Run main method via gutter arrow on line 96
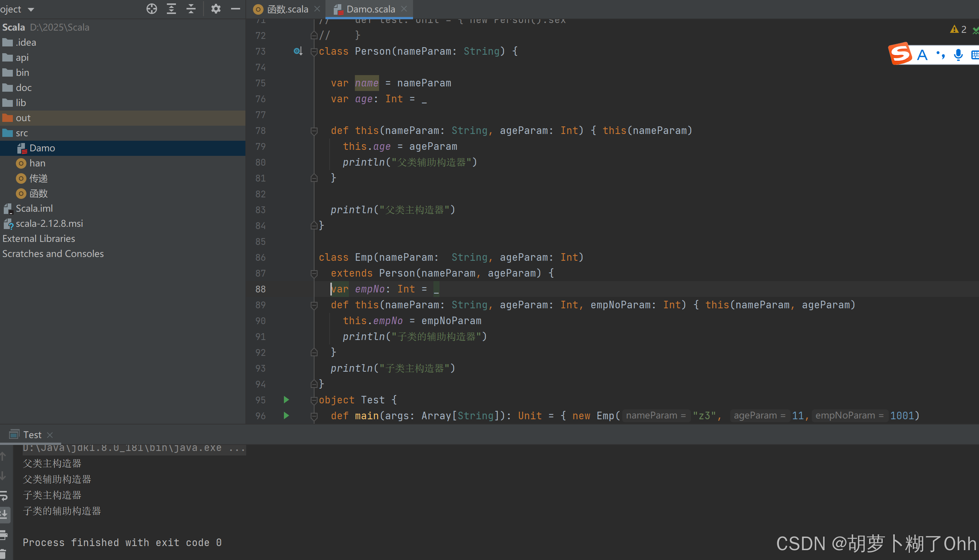Image resolution: width=979 pixels, height=560 pixels. click(286, 415)
